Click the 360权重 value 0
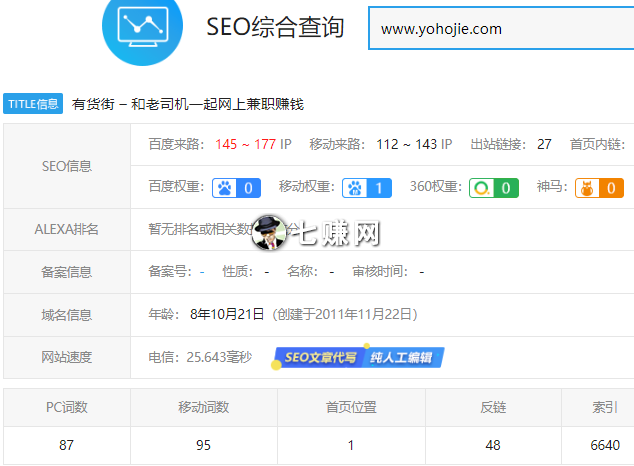This screenshot has height=466, width=634. click(x=506, y=188)
